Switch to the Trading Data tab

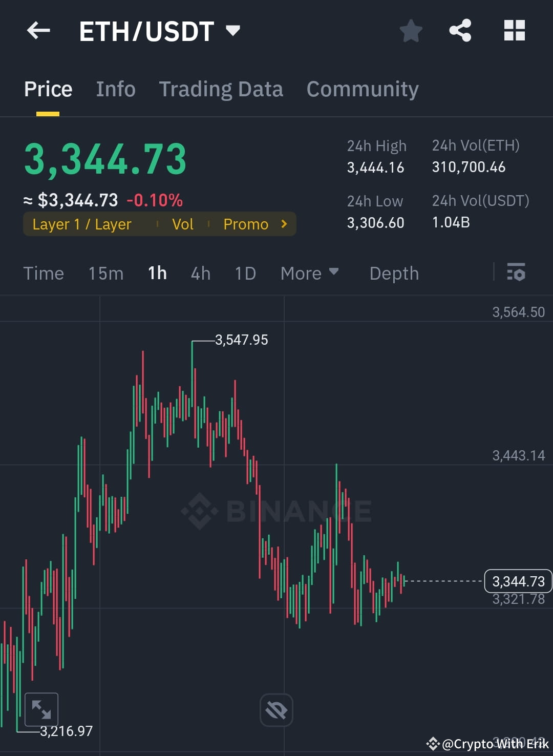(221, 88)
